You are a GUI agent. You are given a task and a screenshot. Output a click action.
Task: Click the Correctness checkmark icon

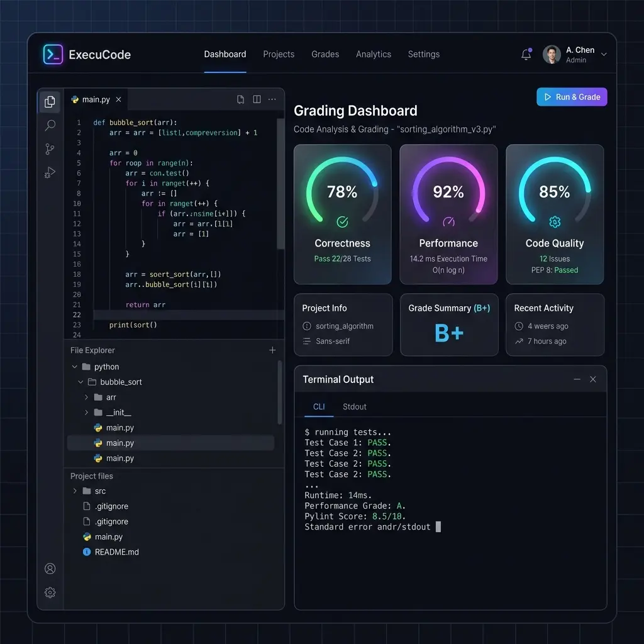pos(343,222)
